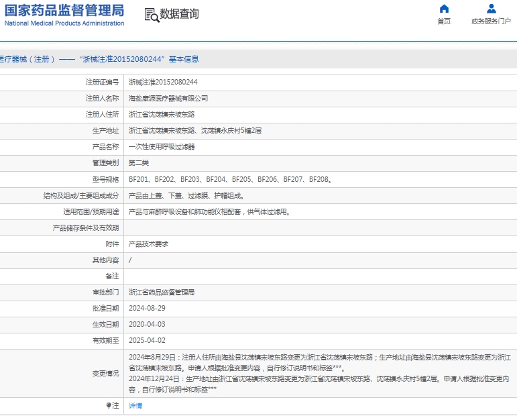517x420 pixels.
Task: Click the 变更情况 label
Action: [x=105, y=374]
